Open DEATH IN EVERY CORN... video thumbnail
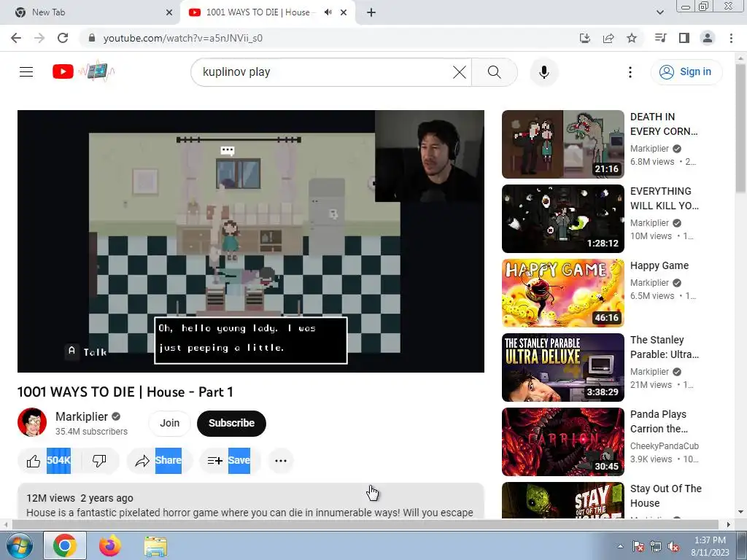This screenshot has width=747, height=560. point(562,144)
